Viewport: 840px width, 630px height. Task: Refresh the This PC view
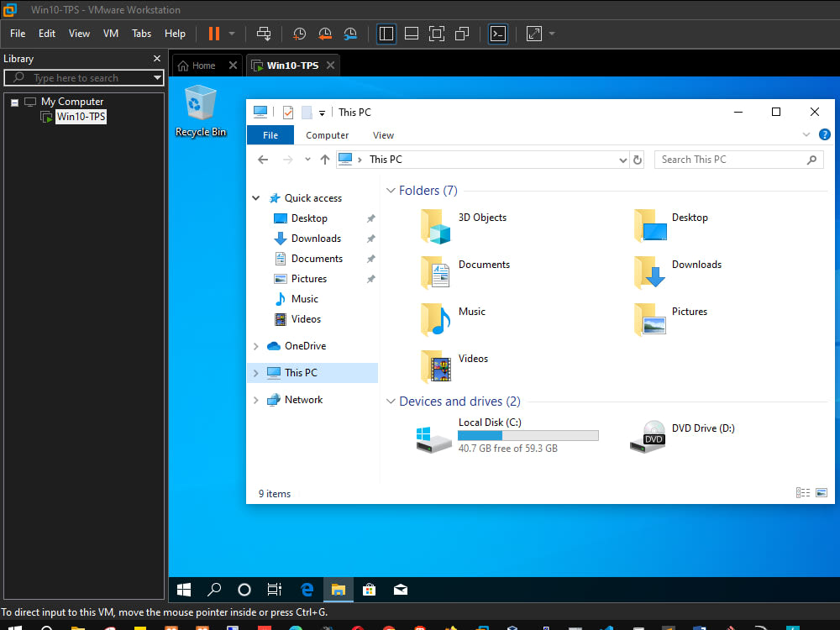pos(637,159)
